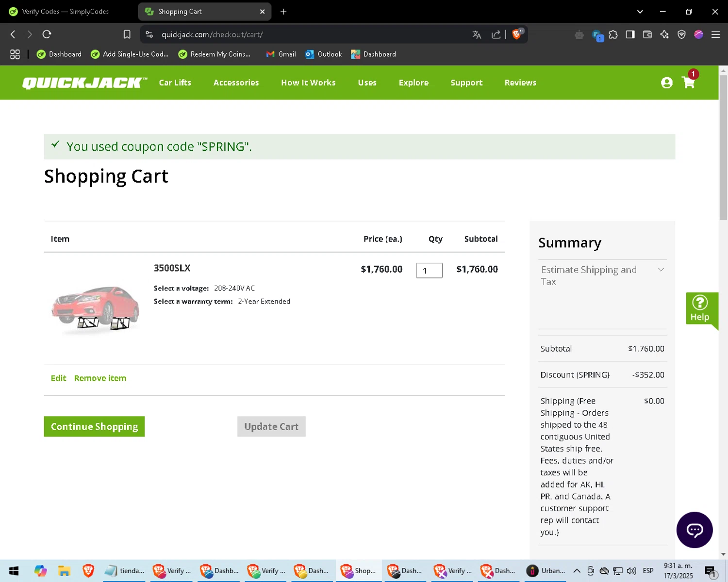This screenshot has height=582, width=728.
Task: Click the 3500SLX product thumbnail
Action: point(96,309)
